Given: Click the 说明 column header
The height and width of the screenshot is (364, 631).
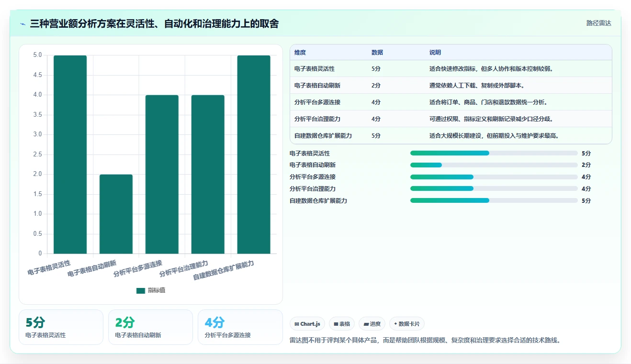Looking at the screenshot, I should (x=435, y=53).
